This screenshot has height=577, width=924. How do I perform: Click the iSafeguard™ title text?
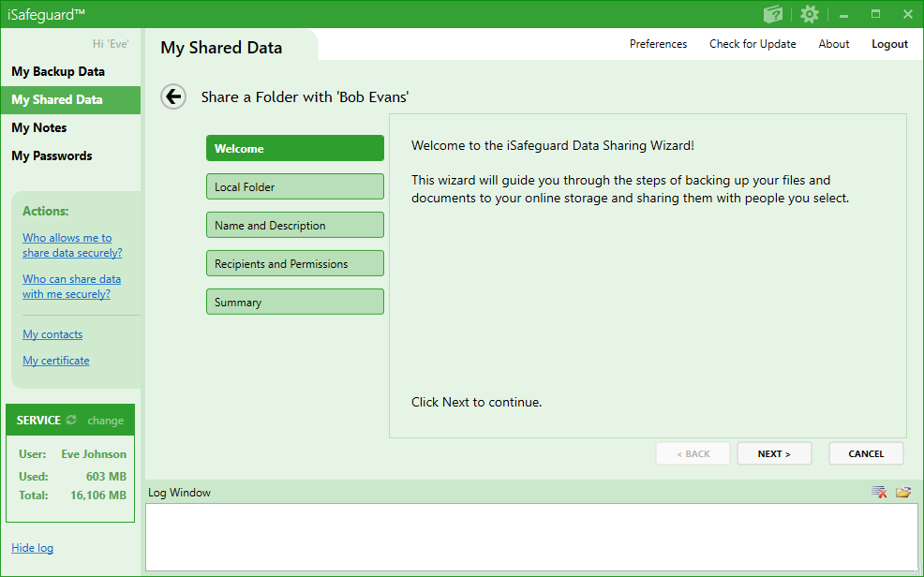47,15
